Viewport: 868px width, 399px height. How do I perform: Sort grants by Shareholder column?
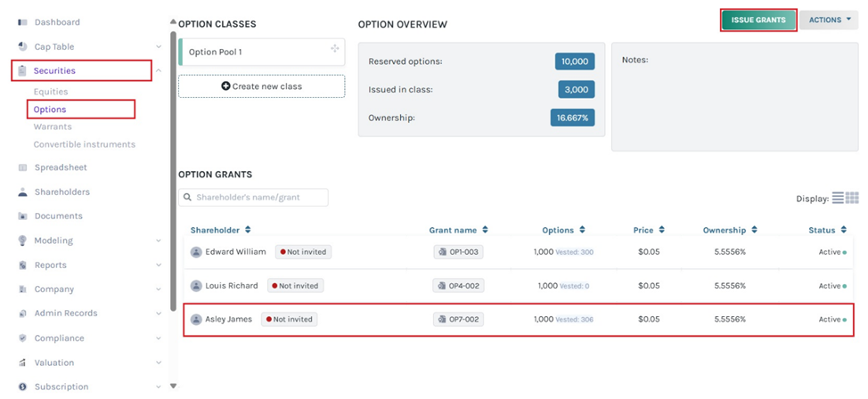coord(248,231)
